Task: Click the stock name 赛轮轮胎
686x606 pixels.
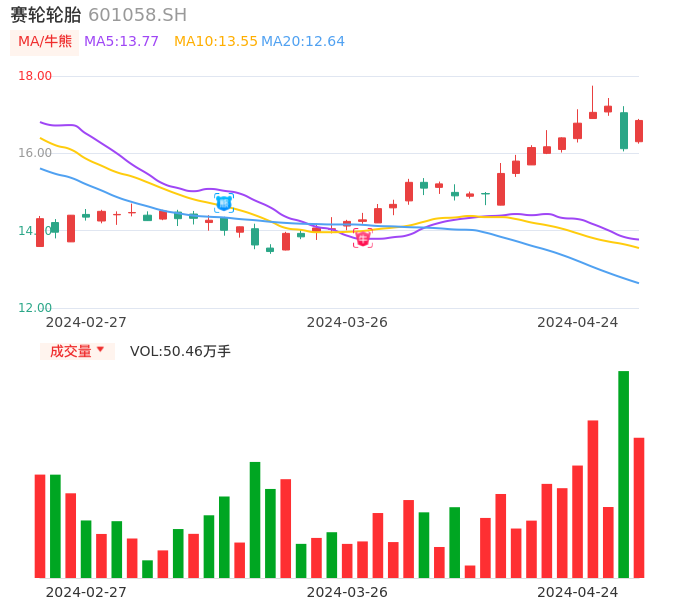Action: tap(46, 15)
